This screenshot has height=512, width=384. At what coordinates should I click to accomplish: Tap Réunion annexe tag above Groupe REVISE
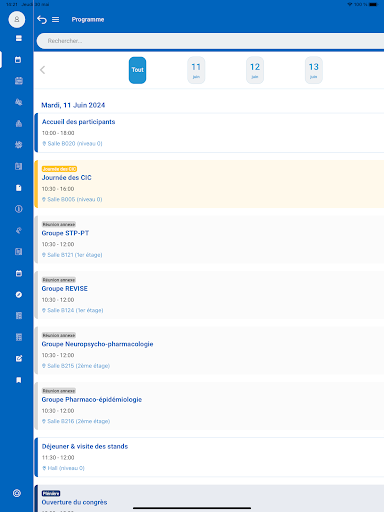(x=59, y=280)
